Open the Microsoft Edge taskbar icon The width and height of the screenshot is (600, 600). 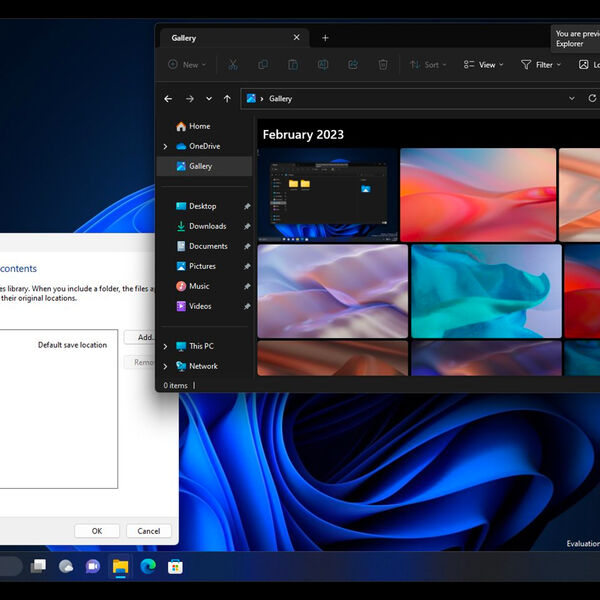[148, 566]
